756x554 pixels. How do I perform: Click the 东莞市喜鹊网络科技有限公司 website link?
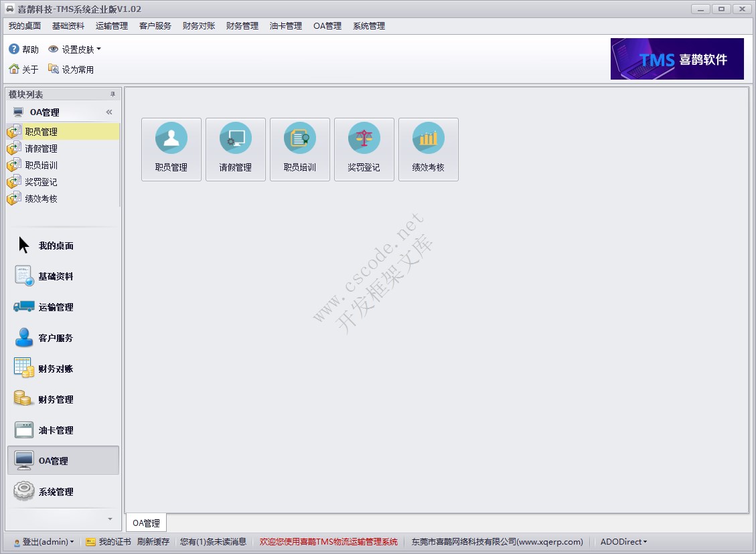click(497, 542)
